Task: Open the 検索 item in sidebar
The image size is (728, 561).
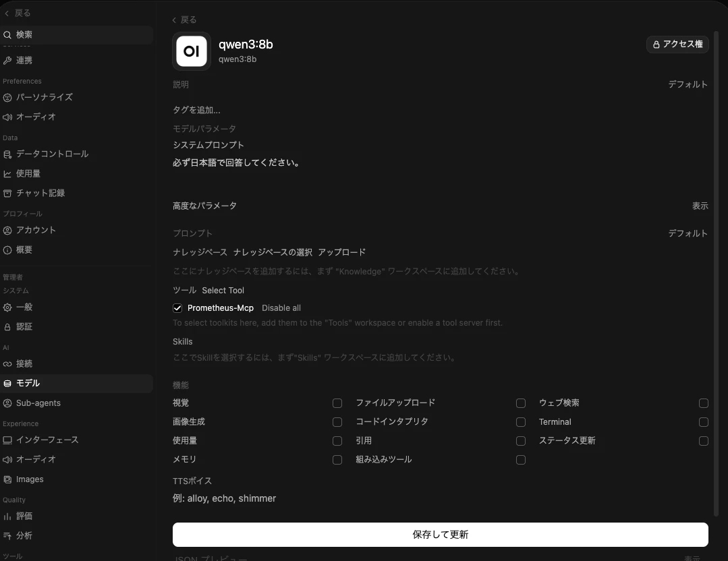Action: click(x=77, y=35)
